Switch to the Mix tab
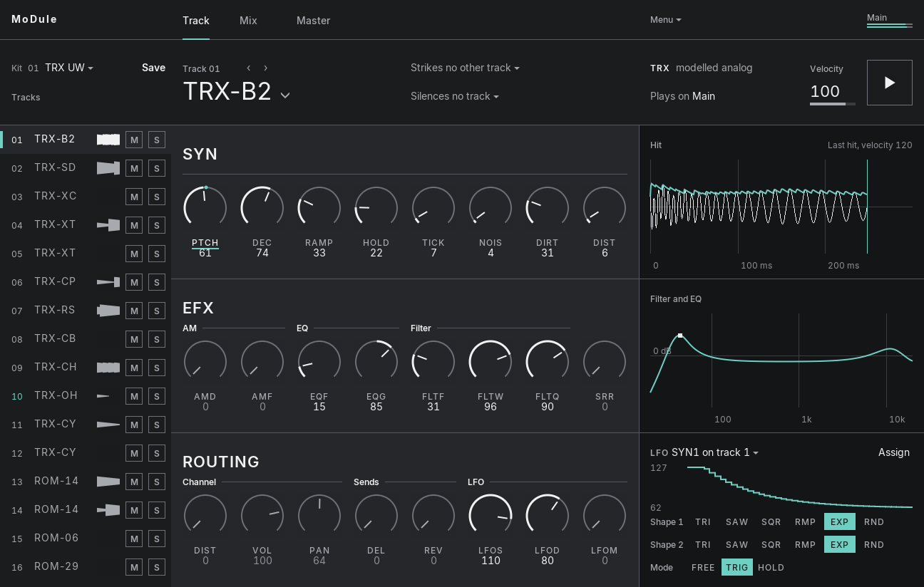924x587 pixels. tap(248, 21)
